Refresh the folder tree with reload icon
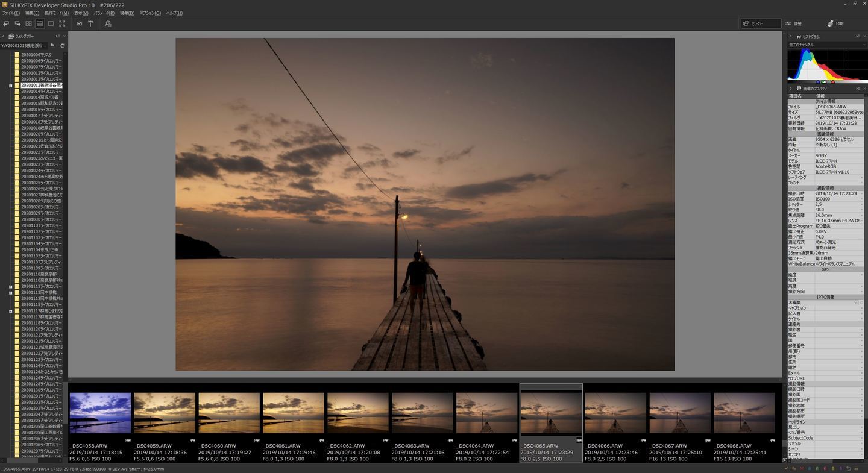 [62, 45]
